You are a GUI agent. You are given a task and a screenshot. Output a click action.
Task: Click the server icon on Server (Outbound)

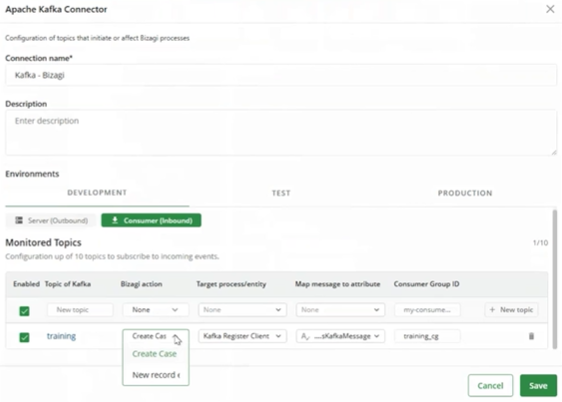(x=19, y=220)
